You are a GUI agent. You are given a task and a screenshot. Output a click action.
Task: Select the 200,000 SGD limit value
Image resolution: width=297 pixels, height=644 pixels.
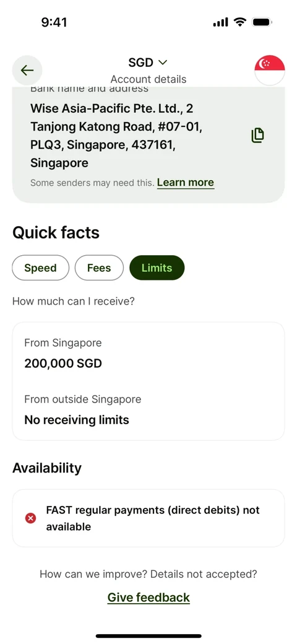[63, 363]
